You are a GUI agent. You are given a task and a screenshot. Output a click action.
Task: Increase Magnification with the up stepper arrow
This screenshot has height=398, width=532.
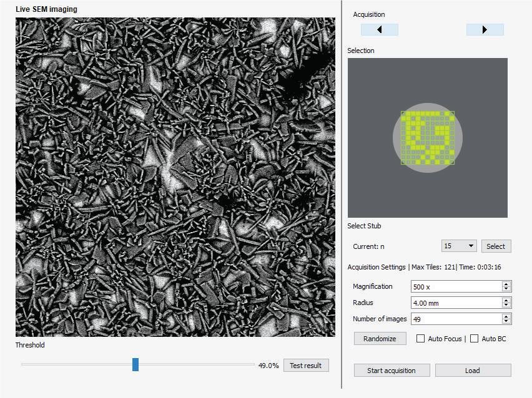[x=506, y=284]
